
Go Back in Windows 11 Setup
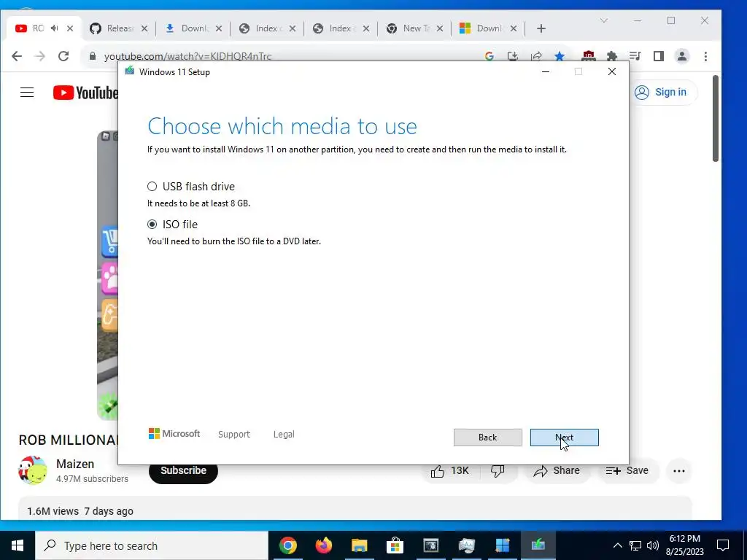[487, 437]
